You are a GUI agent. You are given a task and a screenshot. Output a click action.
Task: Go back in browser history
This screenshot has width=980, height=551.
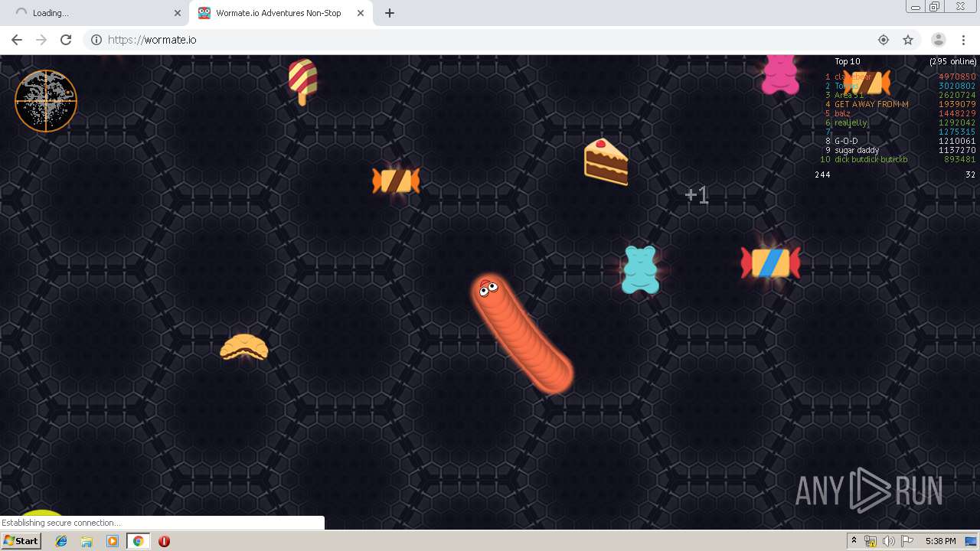[x=17, y=40]
